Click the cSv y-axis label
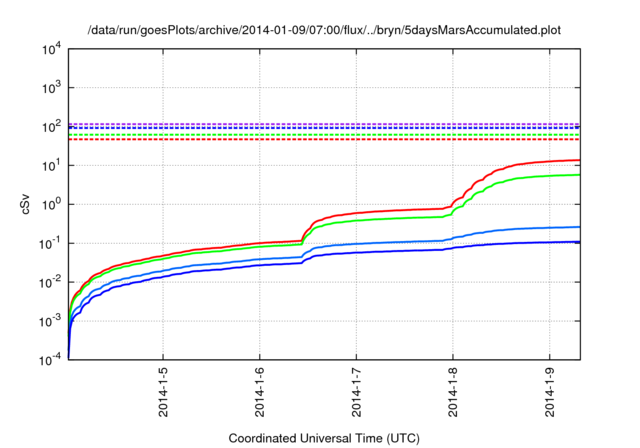640x448 pixels. pyautogui.click(x=25, y=204)
